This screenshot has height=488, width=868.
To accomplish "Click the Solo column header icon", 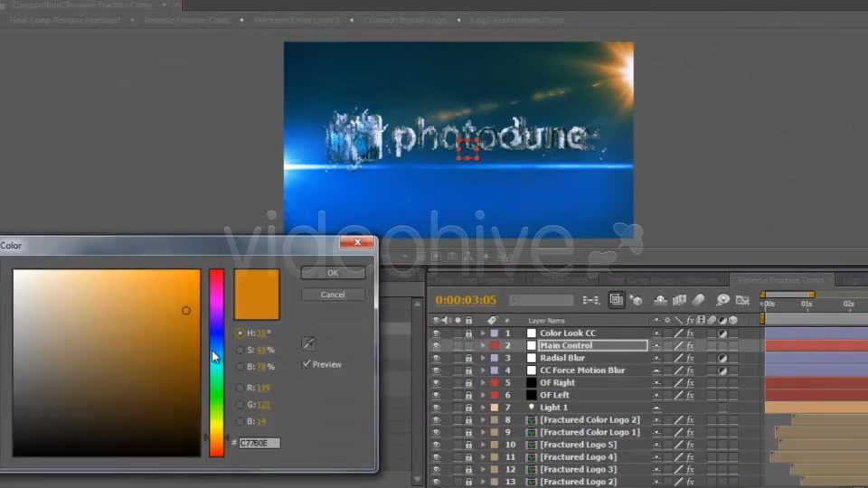I will click(x=458, y=320).
